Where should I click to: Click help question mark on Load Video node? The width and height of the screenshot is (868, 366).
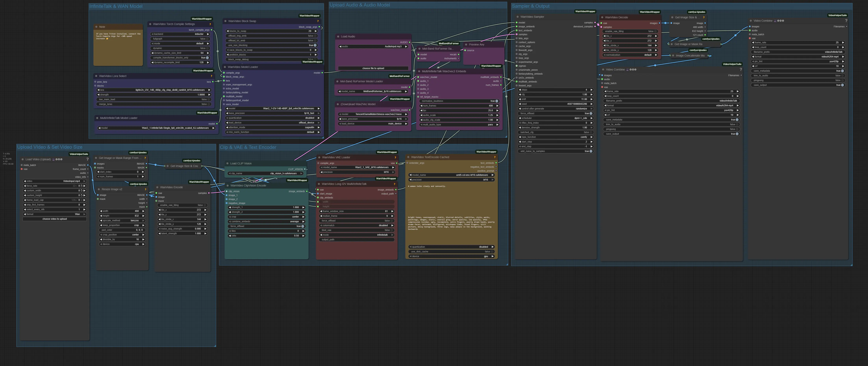point(87,159)
